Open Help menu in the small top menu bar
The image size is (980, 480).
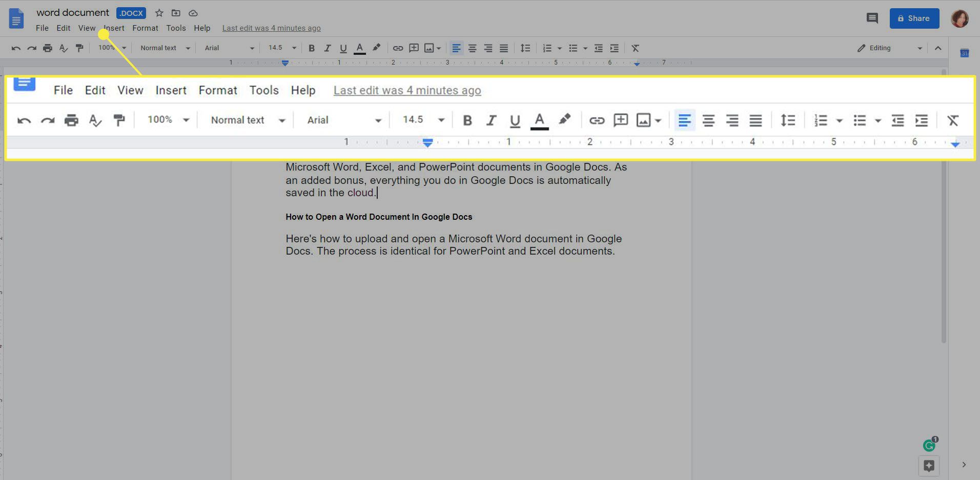pyautogui.click(x=202, y=28)
